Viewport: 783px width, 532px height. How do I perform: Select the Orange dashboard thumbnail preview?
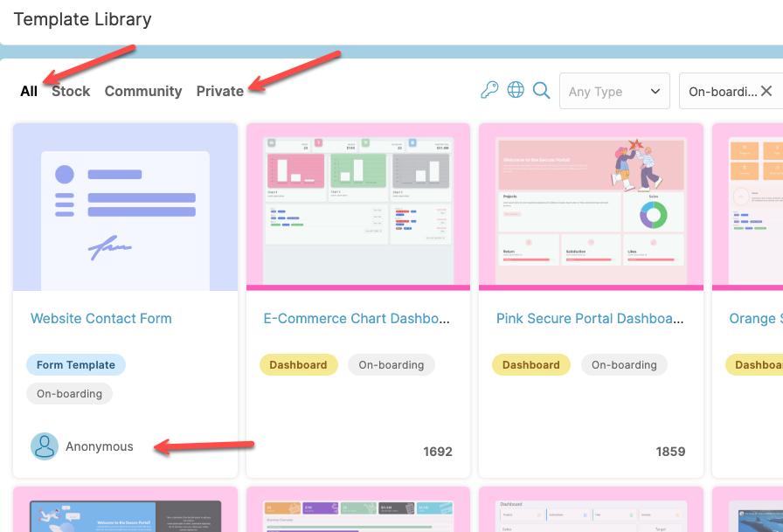coord(747,207)
